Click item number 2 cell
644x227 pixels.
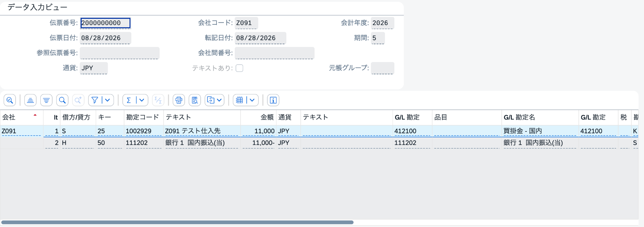click(52, 143)
